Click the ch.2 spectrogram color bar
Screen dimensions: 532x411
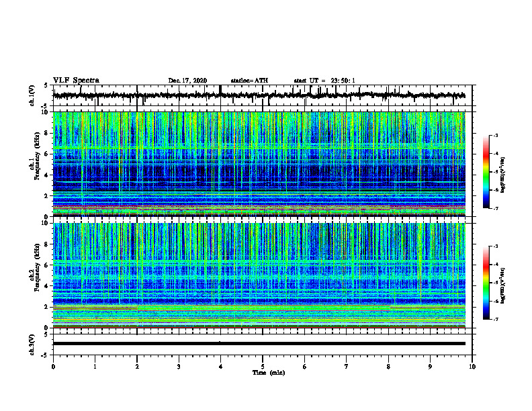coord(486,283)
